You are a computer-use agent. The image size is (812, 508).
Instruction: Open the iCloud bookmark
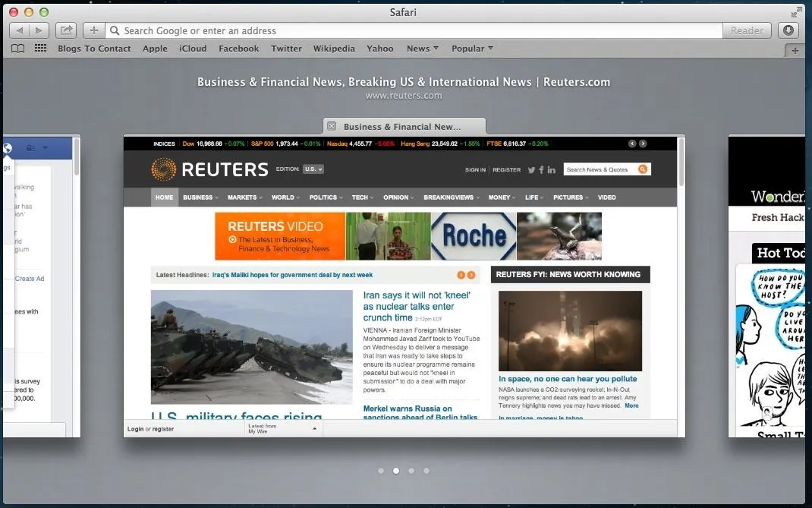point(193,48)
